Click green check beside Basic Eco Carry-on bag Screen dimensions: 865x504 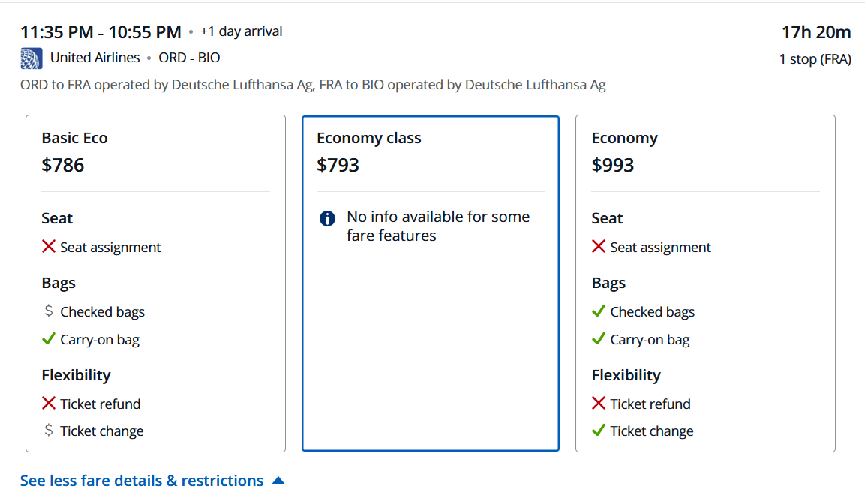(49, 339)
